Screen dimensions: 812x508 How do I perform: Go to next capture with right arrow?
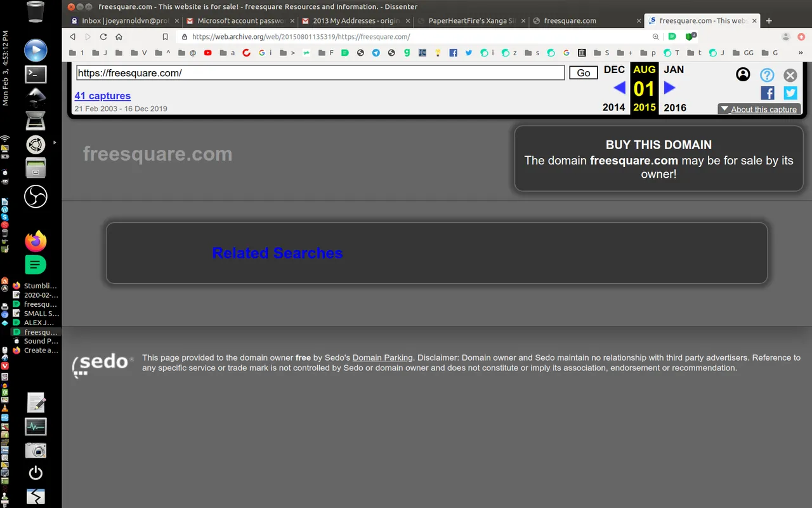(x=669, y=88)
